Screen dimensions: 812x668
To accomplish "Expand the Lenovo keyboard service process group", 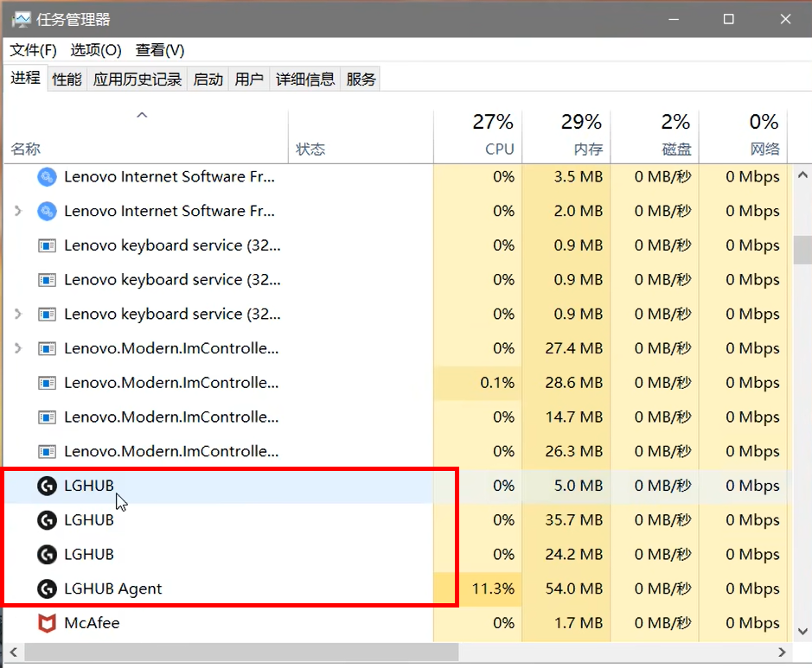I will (18, 314).
